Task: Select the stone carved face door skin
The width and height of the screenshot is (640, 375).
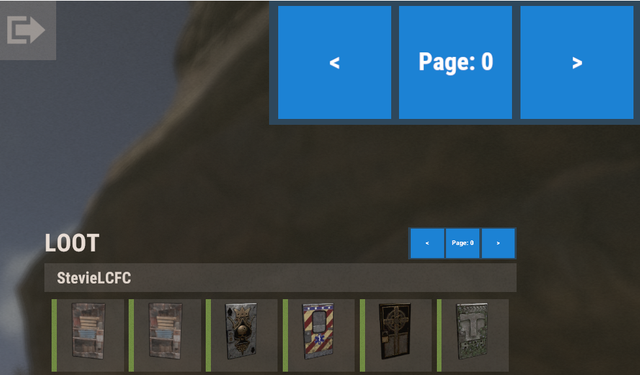Action: click(473, 335)
